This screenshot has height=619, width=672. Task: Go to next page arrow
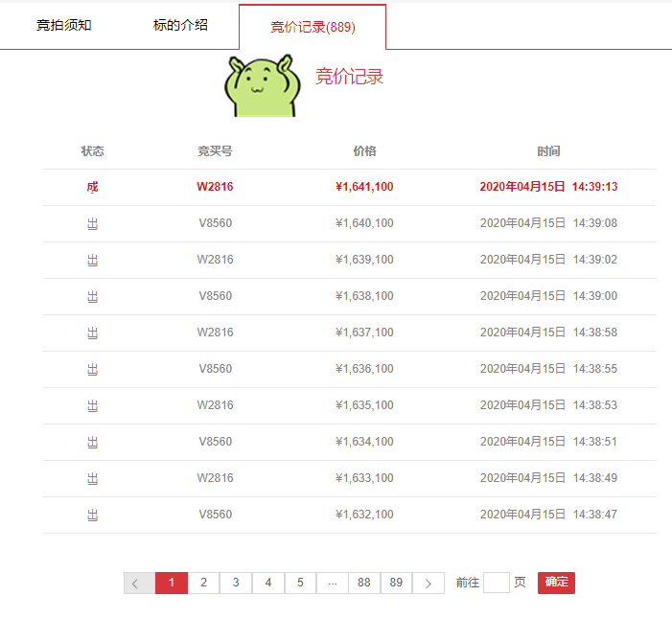pos(429,583)
